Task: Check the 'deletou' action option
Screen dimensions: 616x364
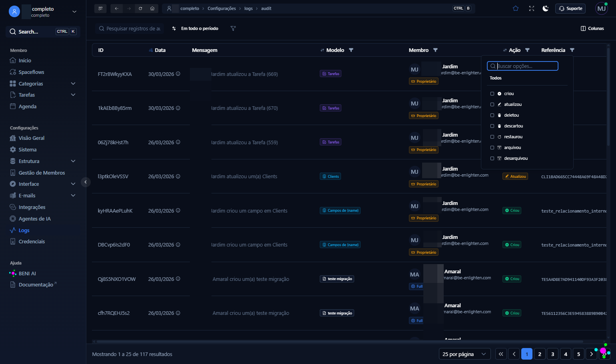Action: pos(492,115)
